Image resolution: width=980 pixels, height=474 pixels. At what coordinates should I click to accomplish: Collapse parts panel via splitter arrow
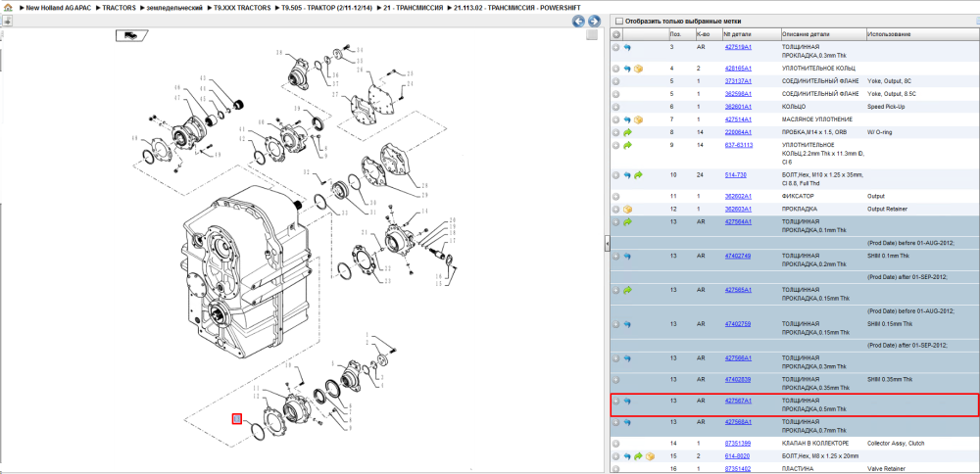coord(607,245)
